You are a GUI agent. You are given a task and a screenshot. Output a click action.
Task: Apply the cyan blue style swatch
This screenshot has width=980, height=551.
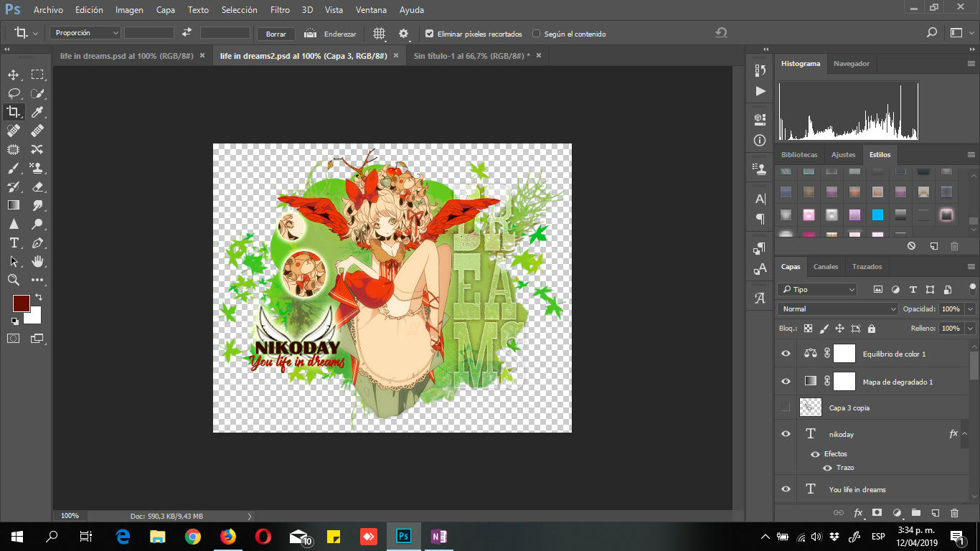877,215
